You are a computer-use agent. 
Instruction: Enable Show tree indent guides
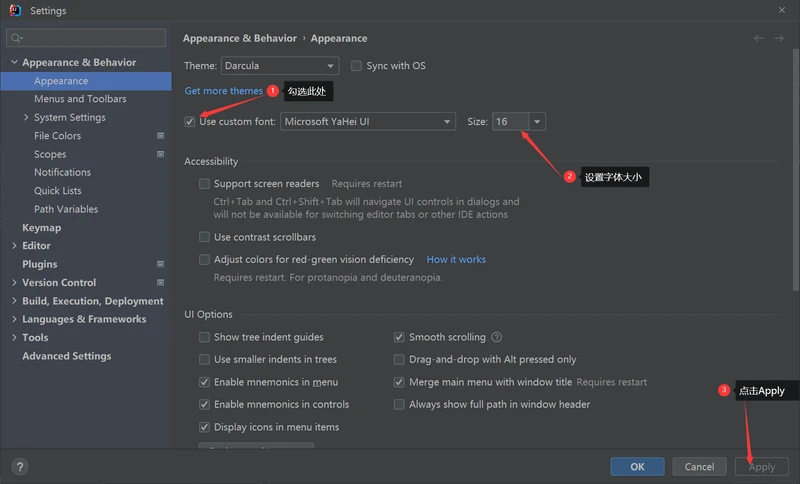point(204,338)
